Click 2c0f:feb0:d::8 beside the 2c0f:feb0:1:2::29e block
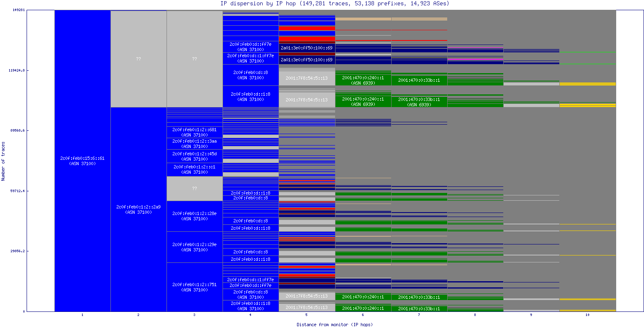 click(251, 252)
